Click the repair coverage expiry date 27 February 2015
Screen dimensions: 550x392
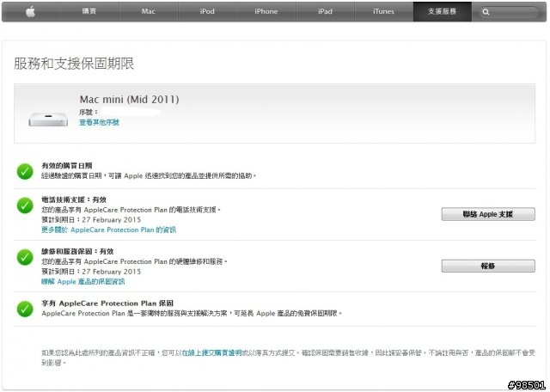pyautogui.click(x=111, y=272)
